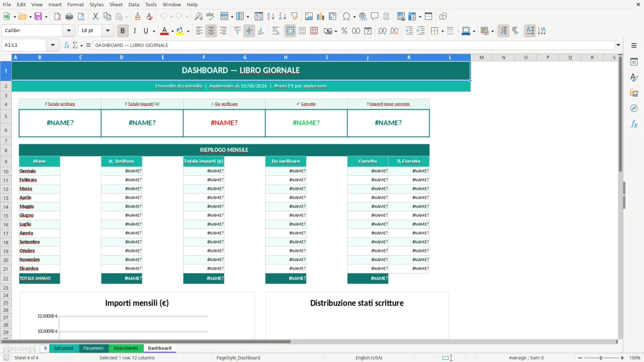Run the Spelling check icon
This screenshot has width=644, height=362.
(210, 17)
